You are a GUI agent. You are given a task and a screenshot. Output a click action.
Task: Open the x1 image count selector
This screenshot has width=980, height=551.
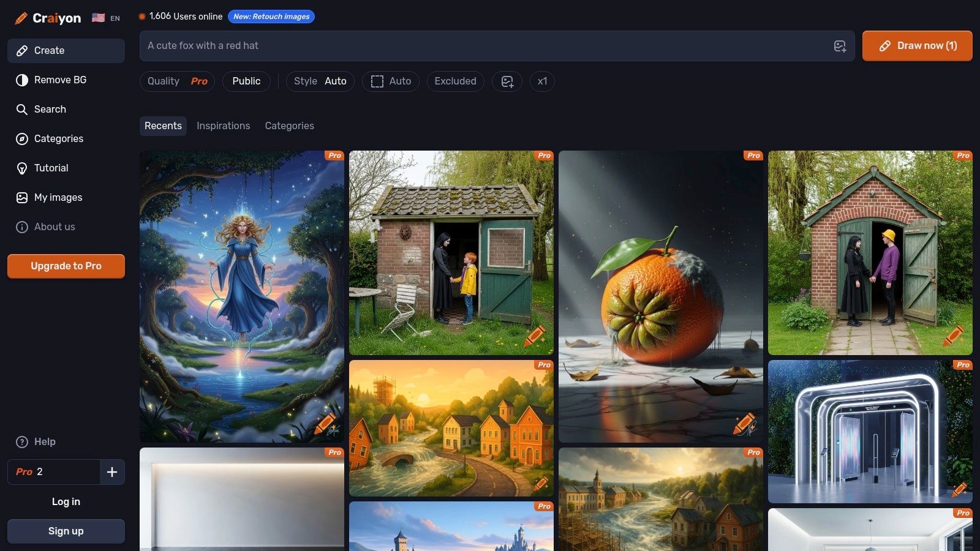pos(542,81)
